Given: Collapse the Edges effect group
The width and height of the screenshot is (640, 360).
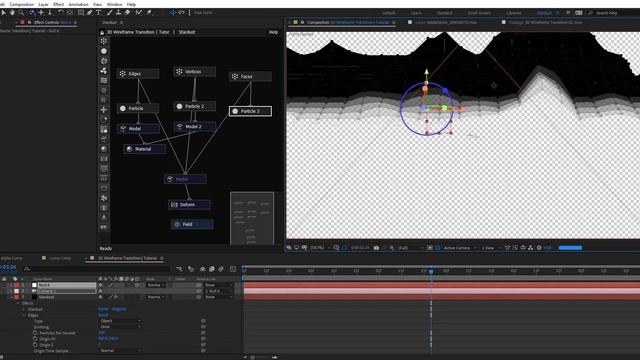Looking at the screenshot, I should (24, 316).
